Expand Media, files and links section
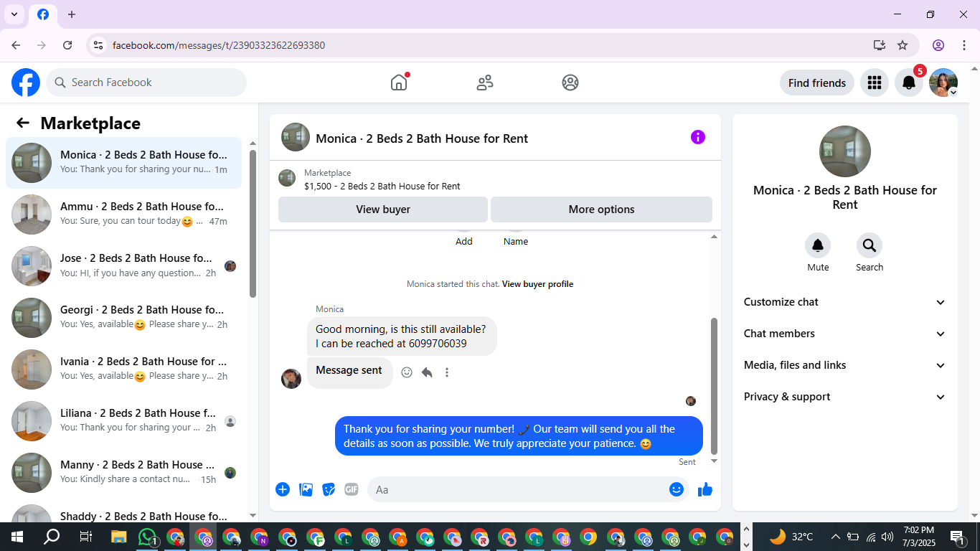This screenshot has height=551, width=980. (845, 365)
